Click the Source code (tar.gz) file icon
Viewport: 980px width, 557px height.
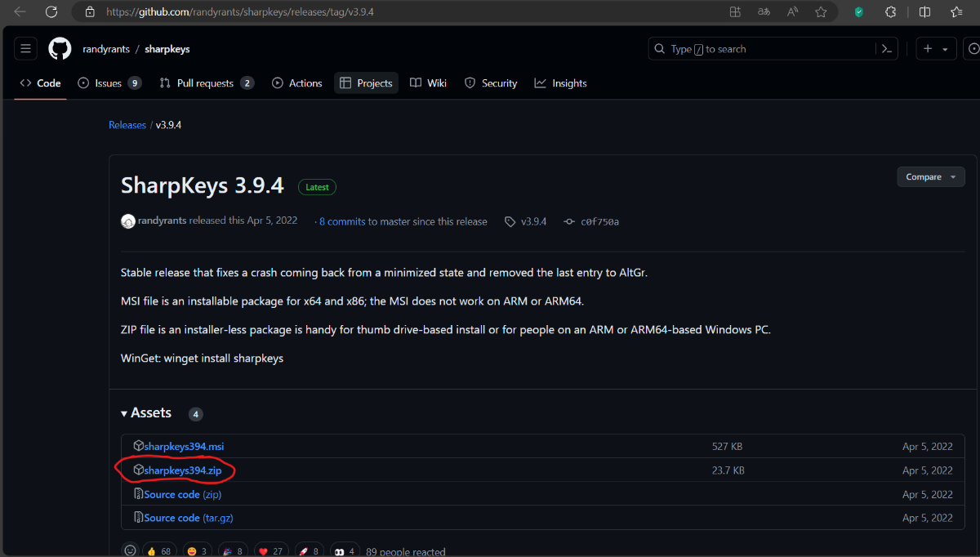[x=139, y=518]
